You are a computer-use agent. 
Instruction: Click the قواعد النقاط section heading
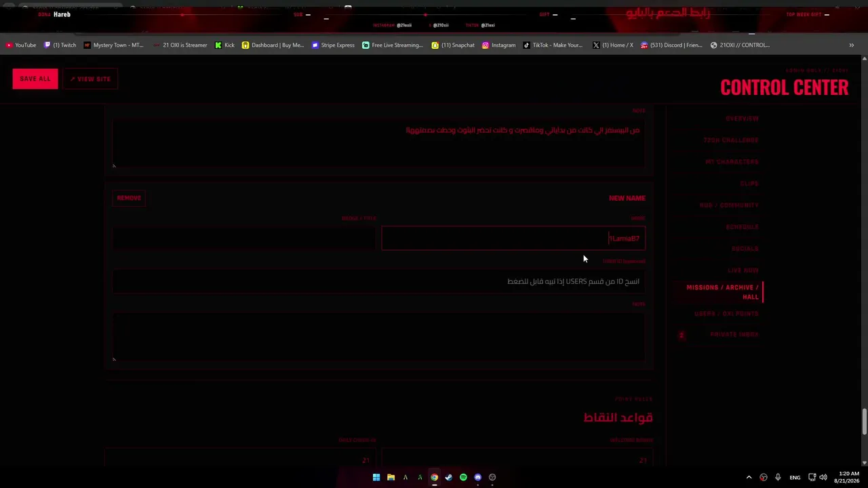(x=618, y=418)
